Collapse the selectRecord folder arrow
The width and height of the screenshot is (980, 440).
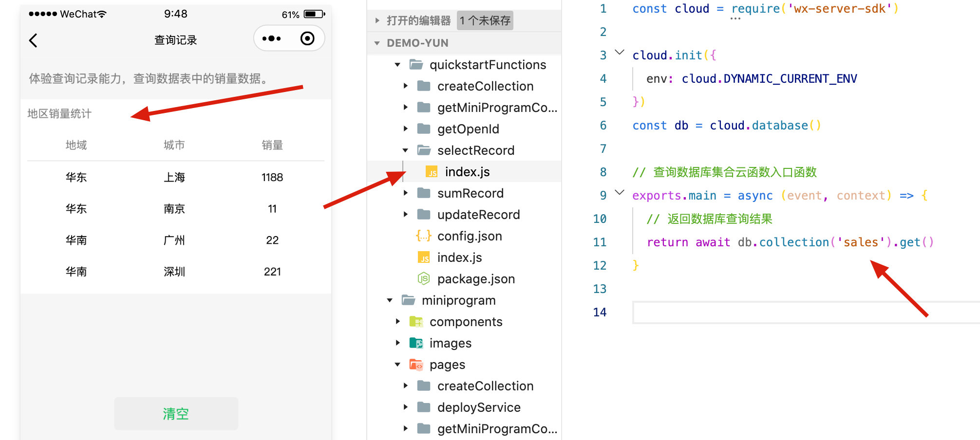coord(405,150)
